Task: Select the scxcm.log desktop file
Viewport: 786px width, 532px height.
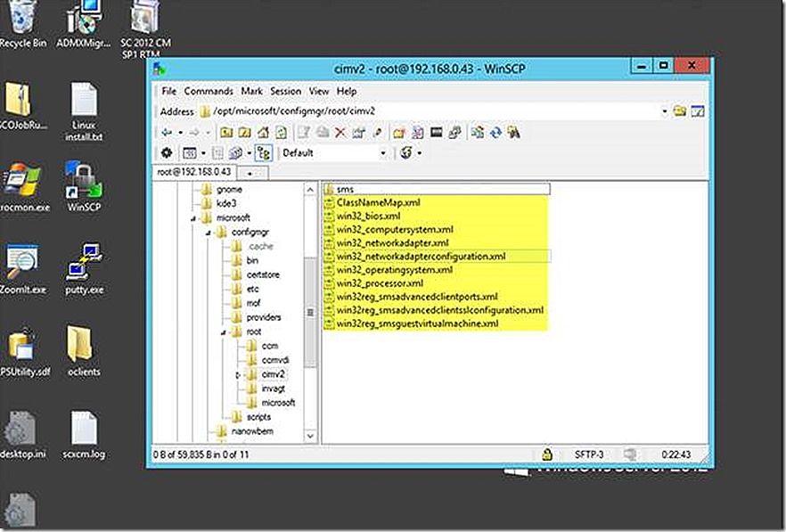Action: click(x=84, y=435)
